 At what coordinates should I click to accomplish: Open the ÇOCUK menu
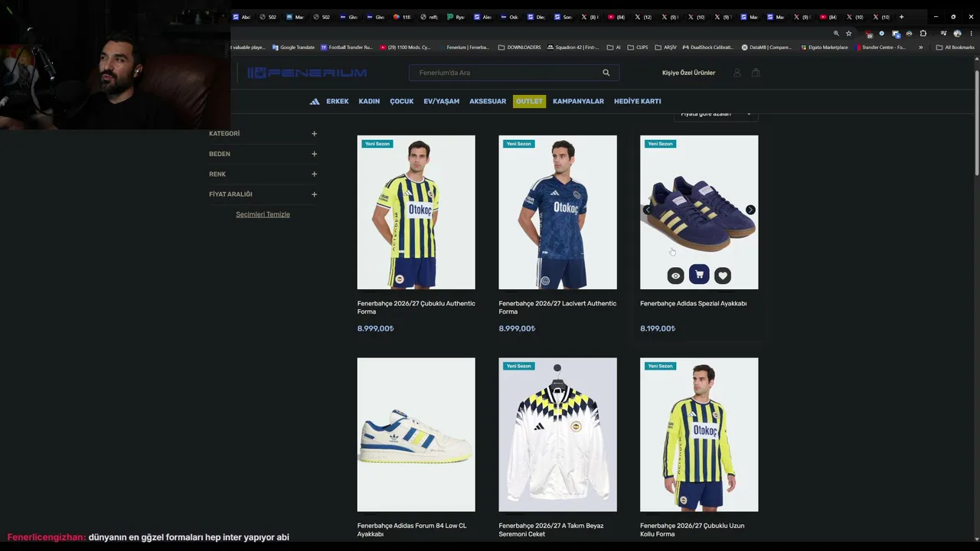402,101
